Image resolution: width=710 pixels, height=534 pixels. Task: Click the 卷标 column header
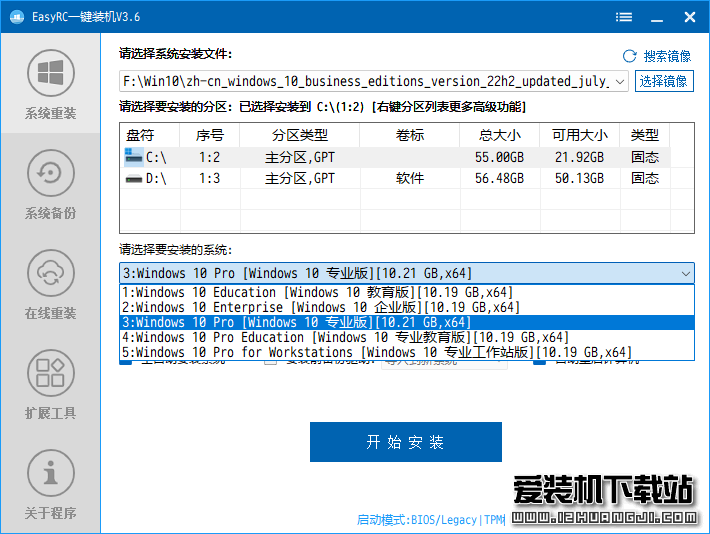pyautogui.click(x=410, y=135)
